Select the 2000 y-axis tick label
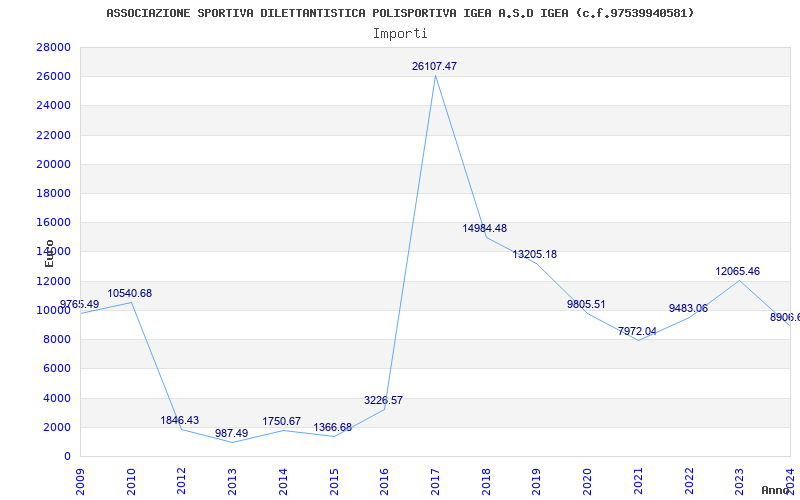 click(x=57, y=427)
